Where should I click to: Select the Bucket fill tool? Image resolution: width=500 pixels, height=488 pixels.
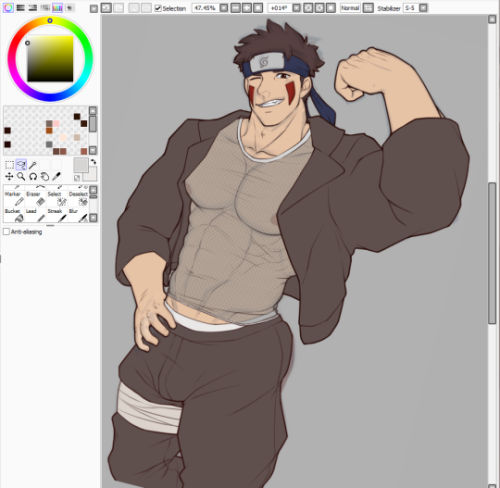pyautogui.click(x=14, y=215)
